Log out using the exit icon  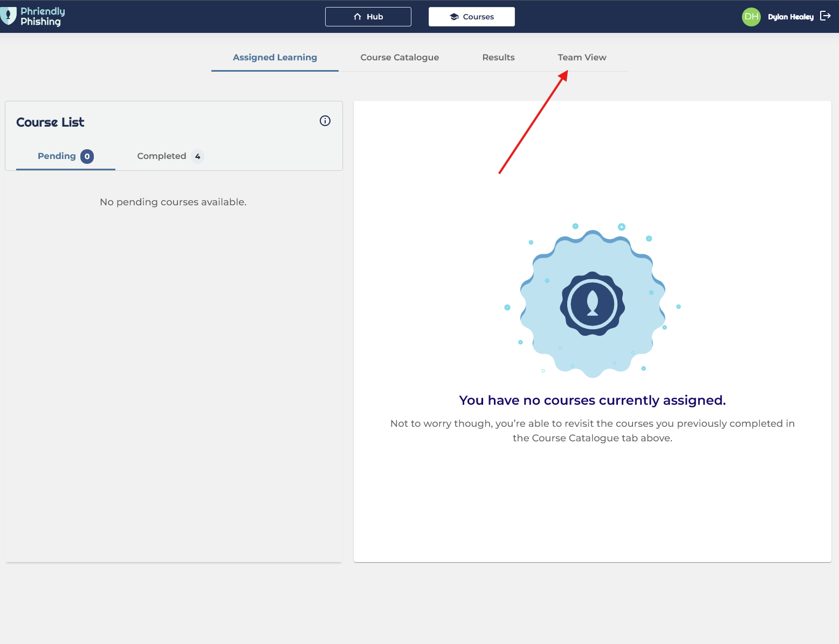pyautogui.click(x=825, y=16)
